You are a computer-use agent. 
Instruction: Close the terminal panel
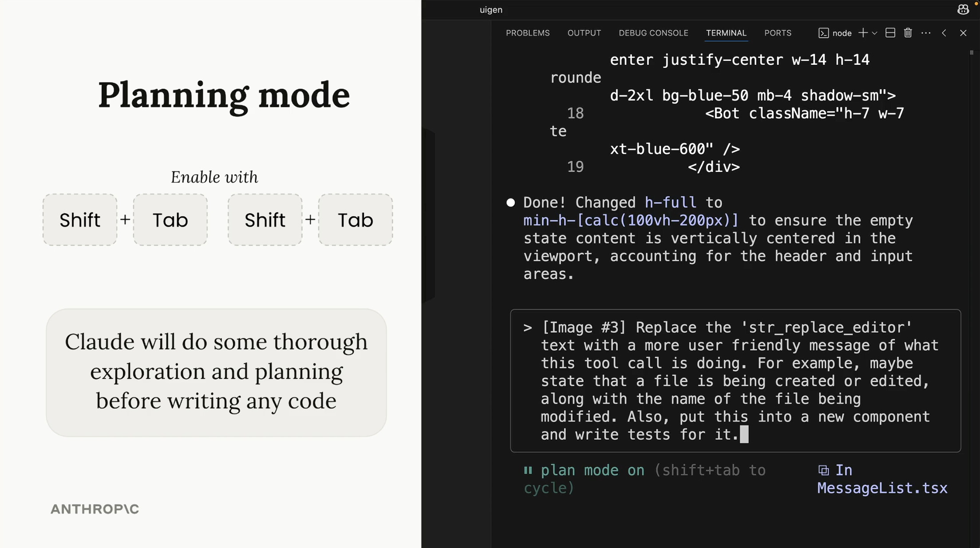(x=963, y=33)
